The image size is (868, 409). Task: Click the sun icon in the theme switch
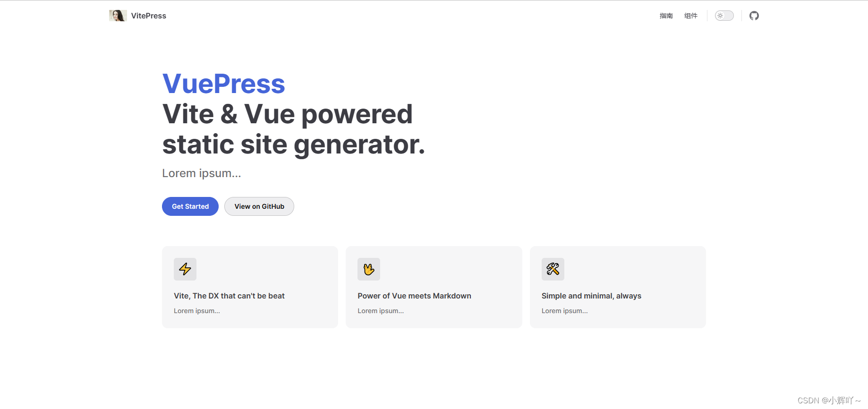click(720, 16)
